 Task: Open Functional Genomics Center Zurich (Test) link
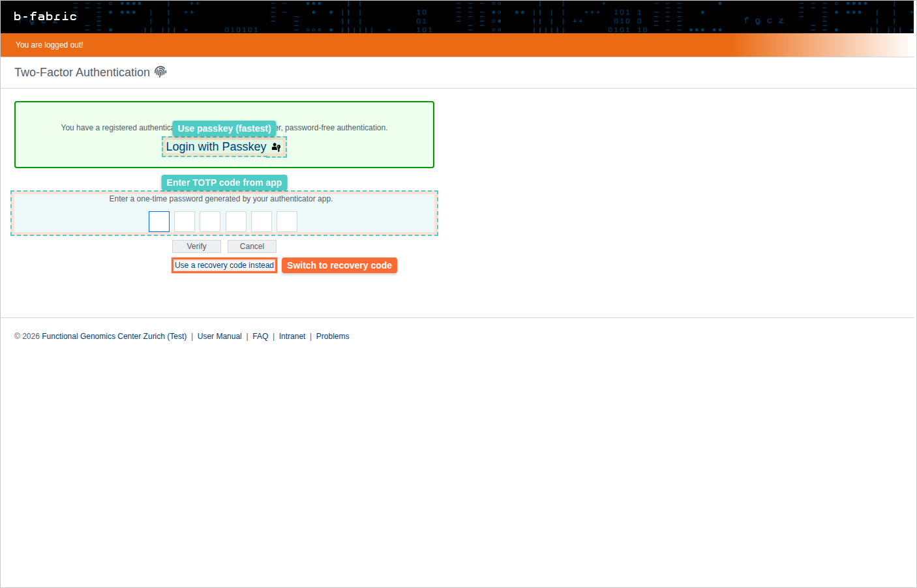coord(114,336)
